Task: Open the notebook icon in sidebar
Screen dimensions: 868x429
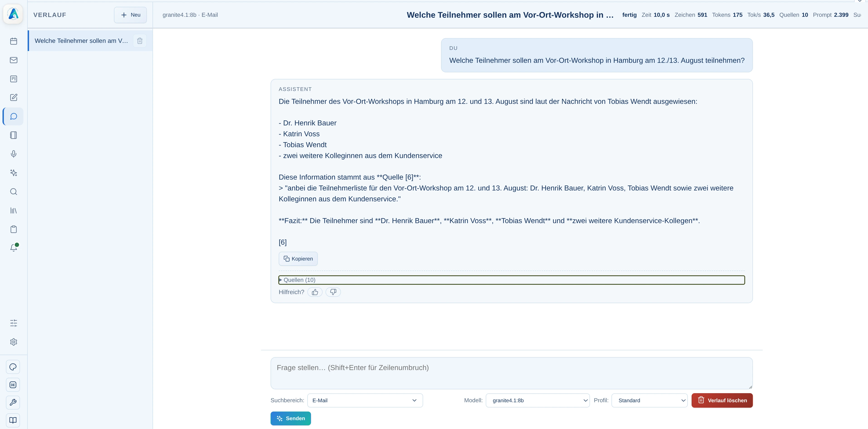Action: click(x=13, y=135)
